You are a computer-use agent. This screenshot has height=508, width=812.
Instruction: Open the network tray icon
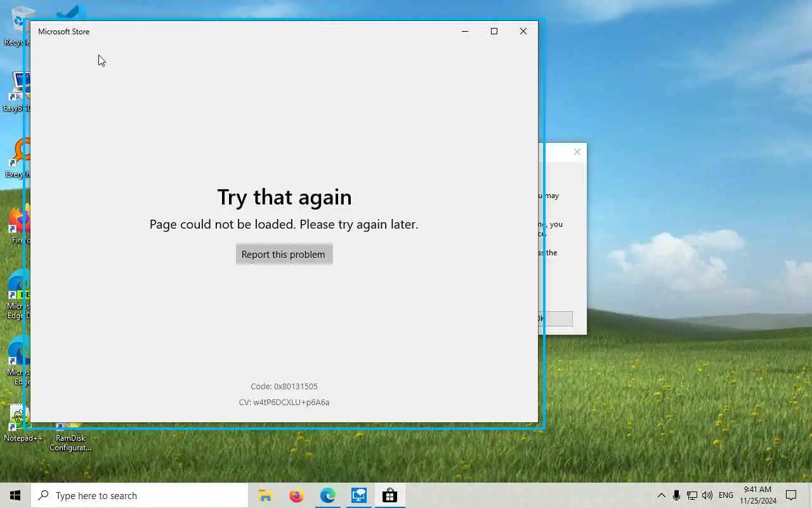pos(692,495)
